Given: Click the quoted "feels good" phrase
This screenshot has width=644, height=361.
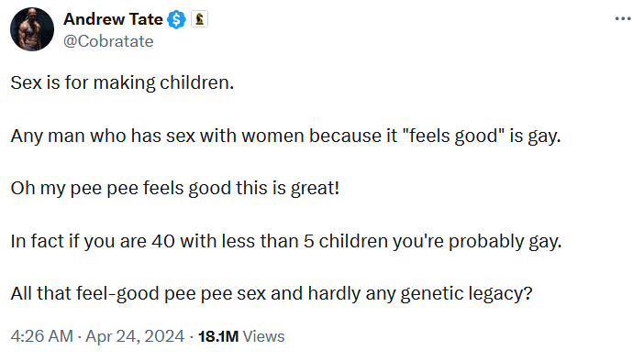Looking at the screenshot, I should click(453, 136).
